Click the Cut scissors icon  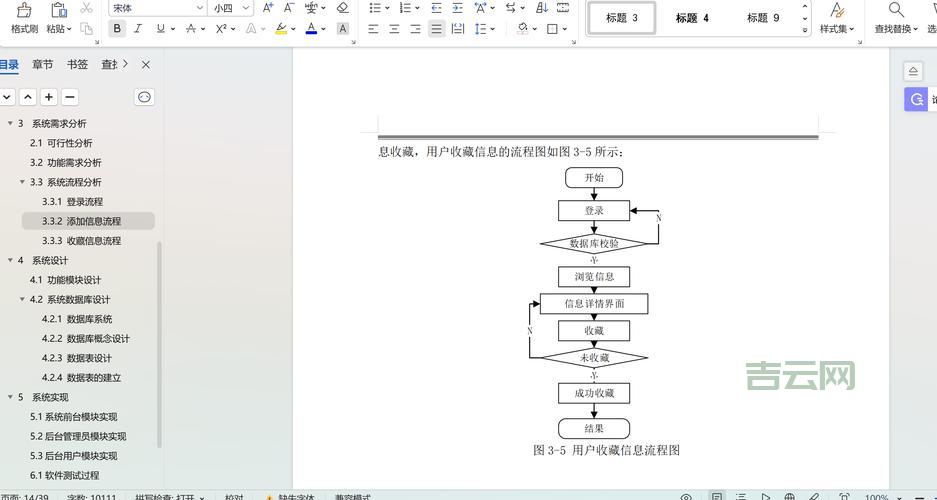click(x=87, y=8)
